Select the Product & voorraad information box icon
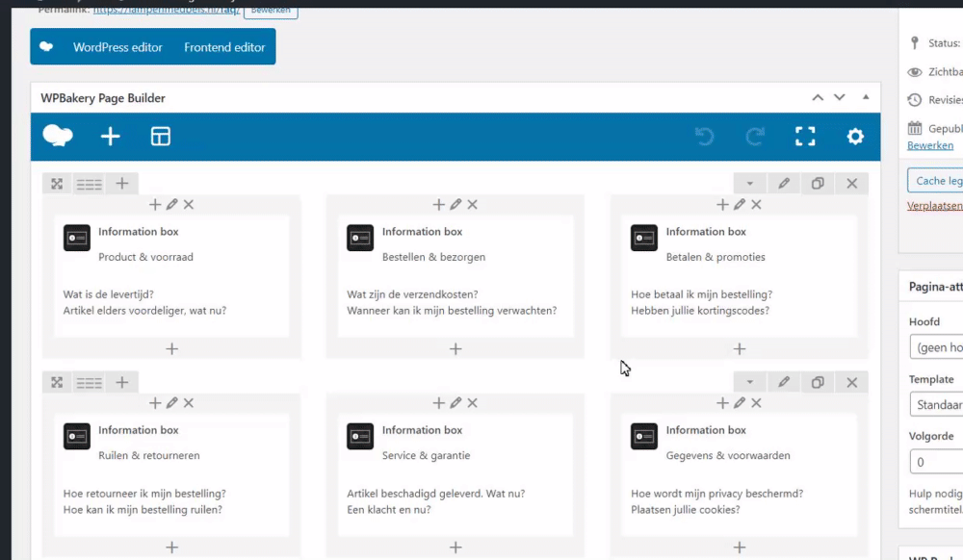 coord(77,238)
